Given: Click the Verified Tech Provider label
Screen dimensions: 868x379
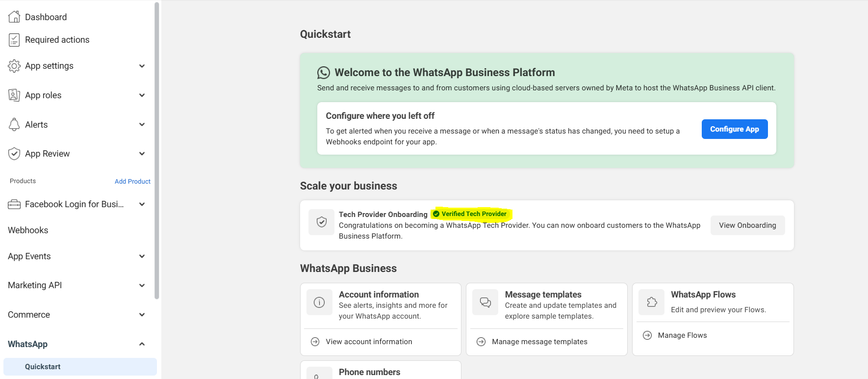Looking at the screenshot, I should pyautogui.click(x=474, y=214).
